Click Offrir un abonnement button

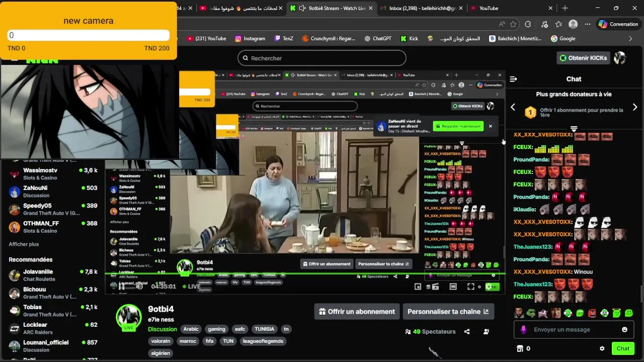click(x=357, y=312)
